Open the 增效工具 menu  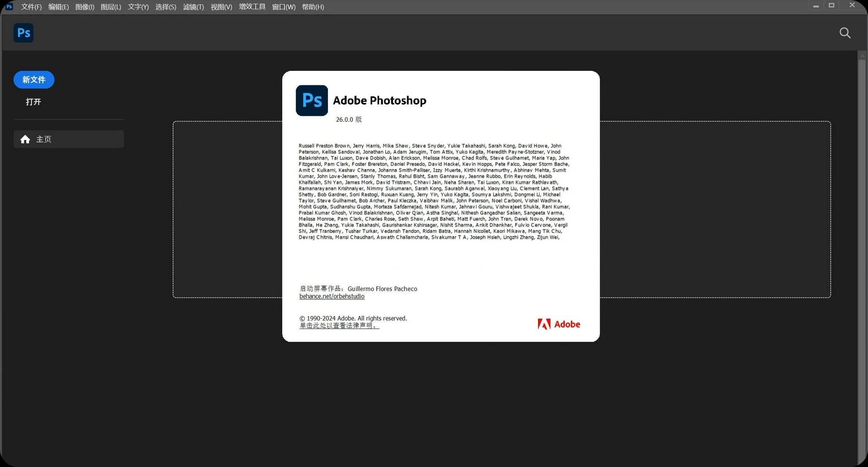[x=252, y=7]
